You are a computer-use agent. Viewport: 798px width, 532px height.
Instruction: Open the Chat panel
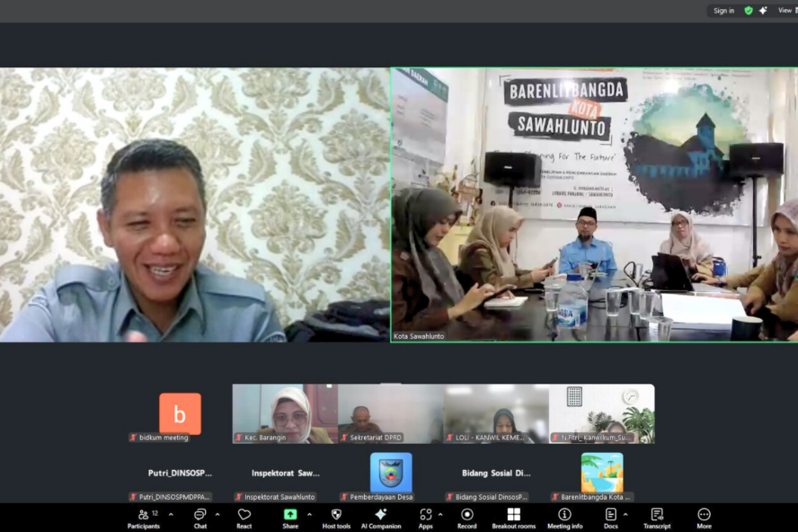199,518
